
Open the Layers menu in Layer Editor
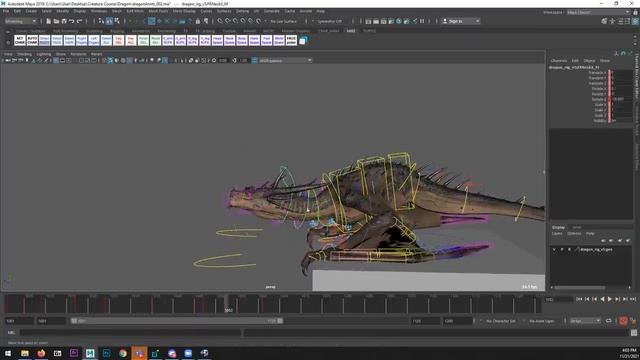[557, 233]
